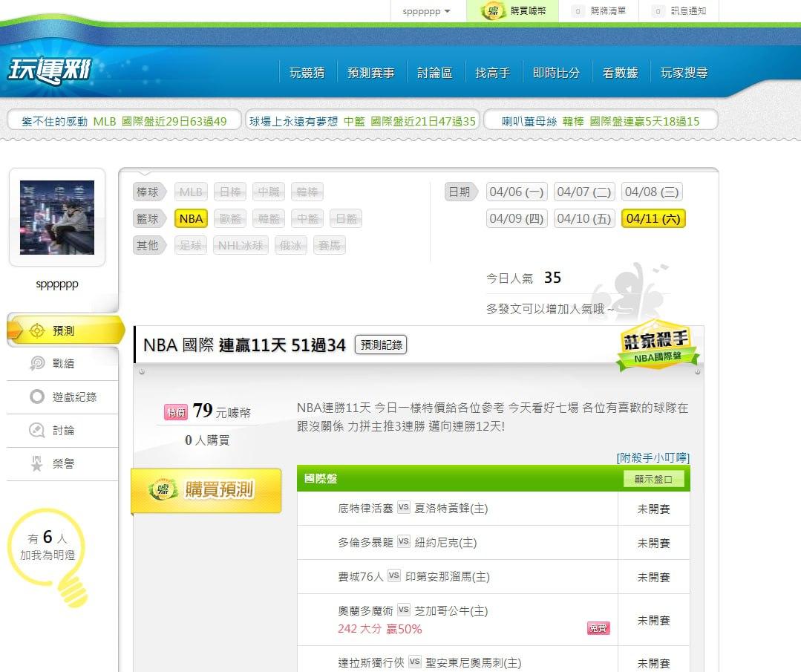Select the 中職 league filter

click(x=269, y=192)
